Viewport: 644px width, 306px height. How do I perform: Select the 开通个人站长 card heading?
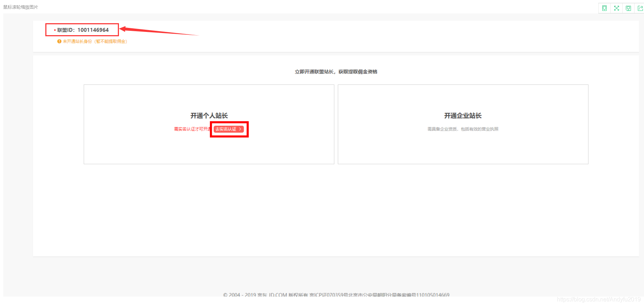[x=209, y=116]
